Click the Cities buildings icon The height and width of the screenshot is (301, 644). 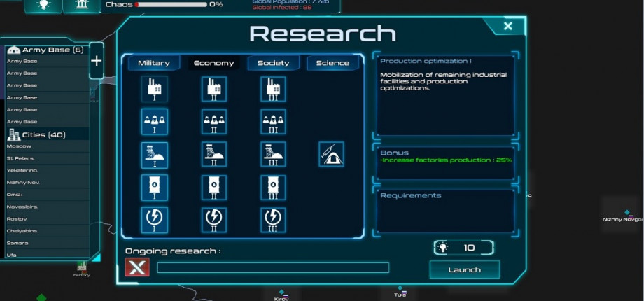[13, 134]
